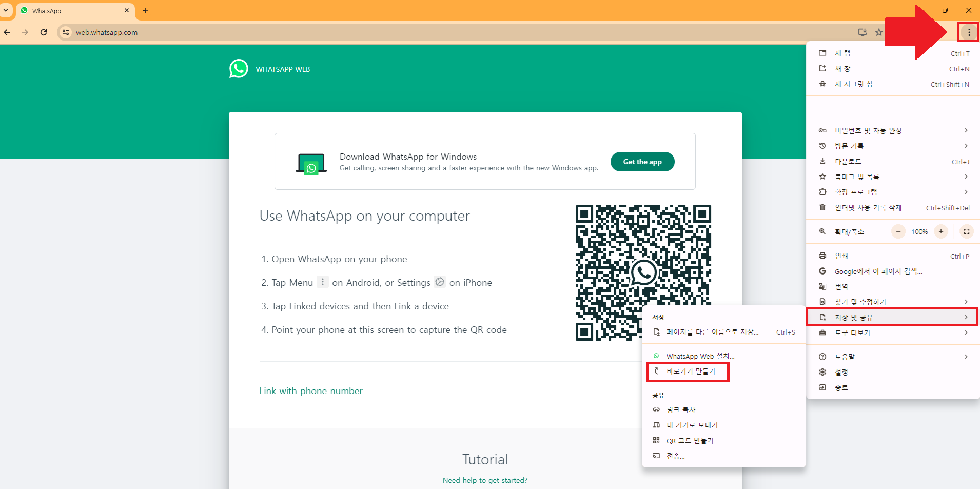Zoom out with the minus button

pos(898,231)
